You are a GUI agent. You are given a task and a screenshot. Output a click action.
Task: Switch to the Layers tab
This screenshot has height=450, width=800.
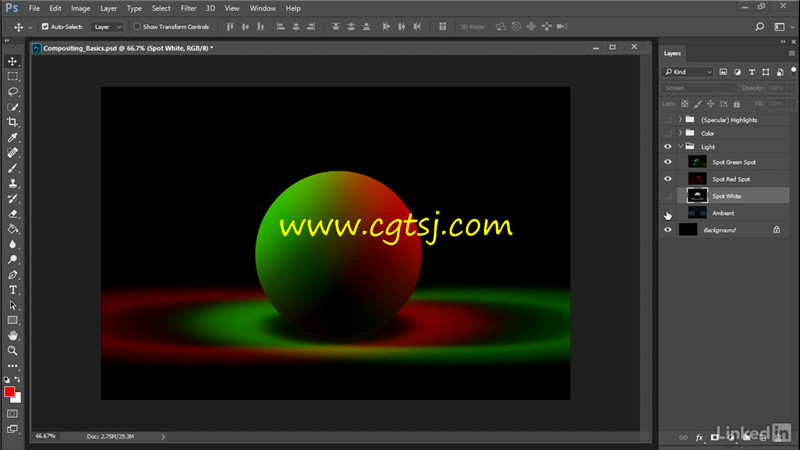point(672,53)
